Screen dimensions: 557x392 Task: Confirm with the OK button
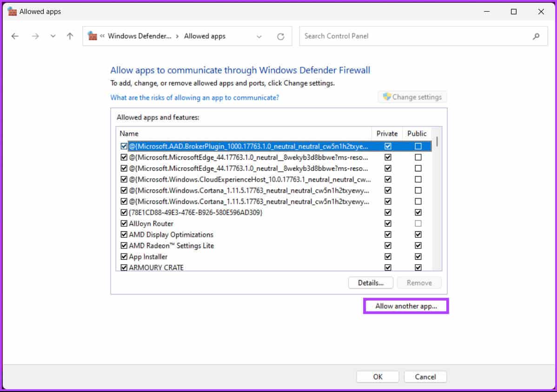[x=378, y=377]
